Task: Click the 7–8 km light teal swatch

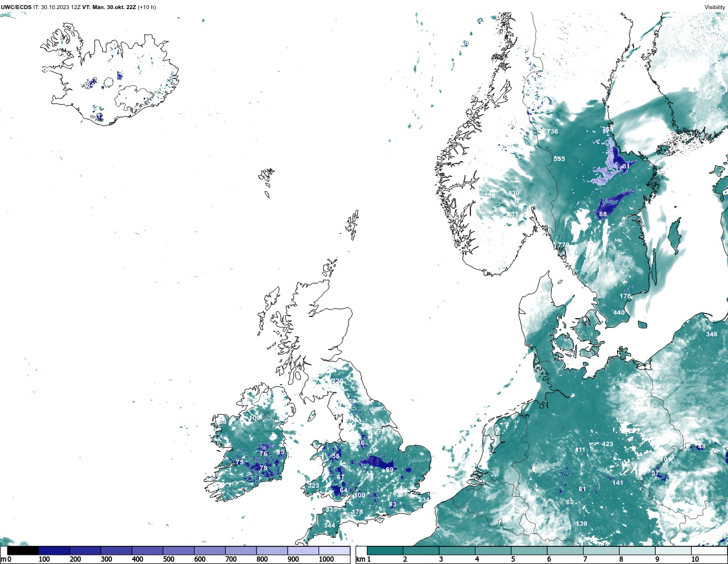Action: coord(601,550)
